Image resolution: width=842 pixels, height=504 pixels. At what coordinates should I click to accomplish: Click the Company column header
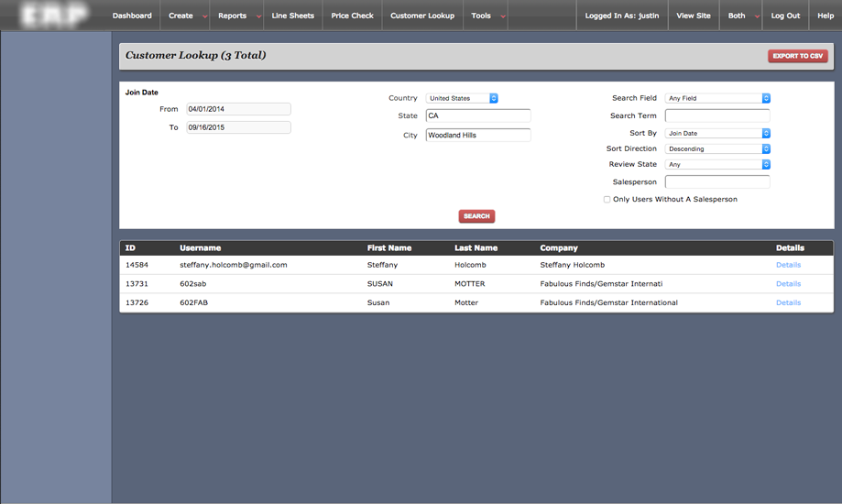pyautogui.click(x=559, y=247)
